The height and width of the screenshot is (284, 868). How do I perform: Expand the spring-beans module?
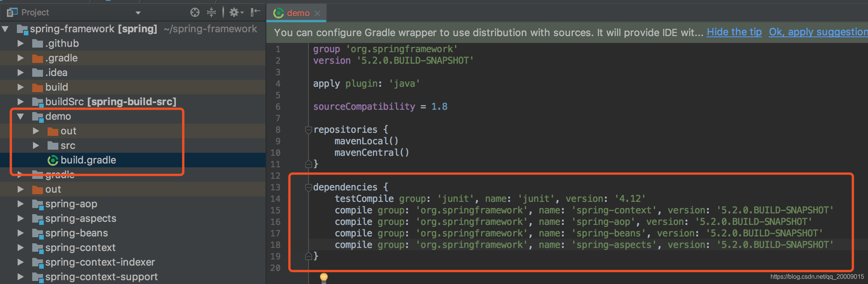(x=21, y=233)
